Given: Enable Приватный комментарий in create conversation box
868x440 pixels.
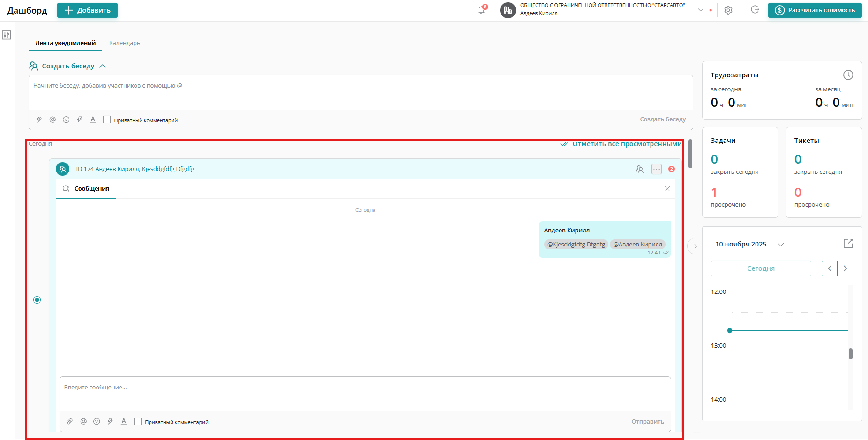Looking at the screenshot, I should tap(107, 120).
